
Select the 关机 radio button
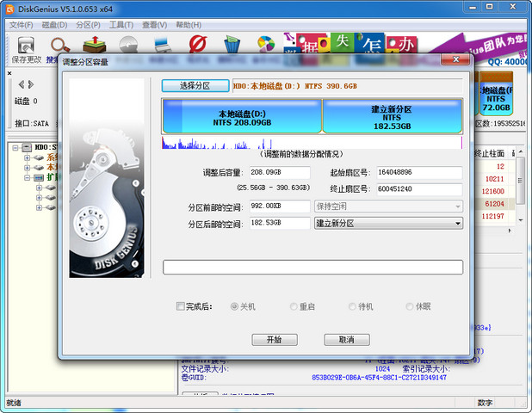point(234,306)
